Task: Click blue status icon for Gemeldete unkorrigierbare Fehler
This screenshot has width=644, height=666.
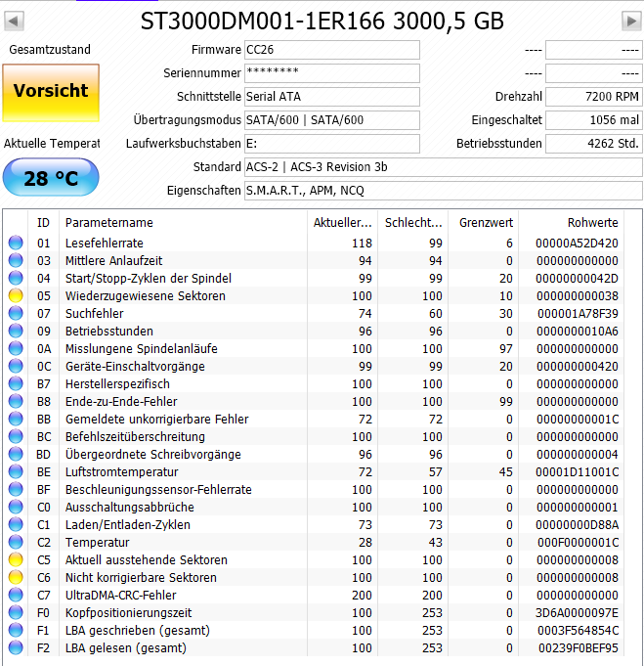Action: tap(16, 419)
